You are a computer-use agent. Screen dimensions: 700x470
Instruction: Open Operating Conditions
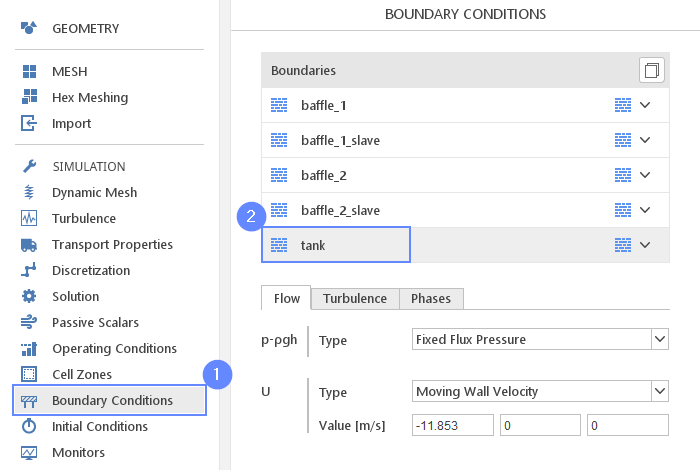pos(114,349)
